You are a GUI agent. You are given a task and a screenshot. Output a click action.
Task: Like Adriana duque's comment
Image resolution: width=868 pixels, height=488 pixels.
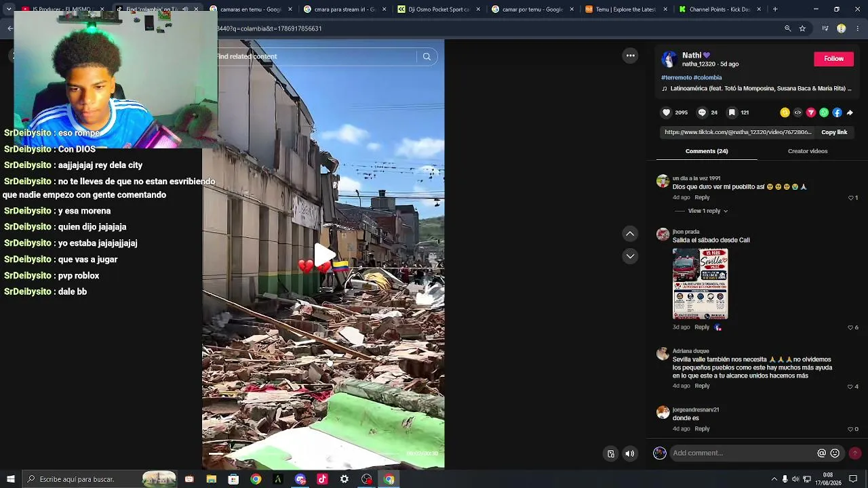click(x=851, y=386)
